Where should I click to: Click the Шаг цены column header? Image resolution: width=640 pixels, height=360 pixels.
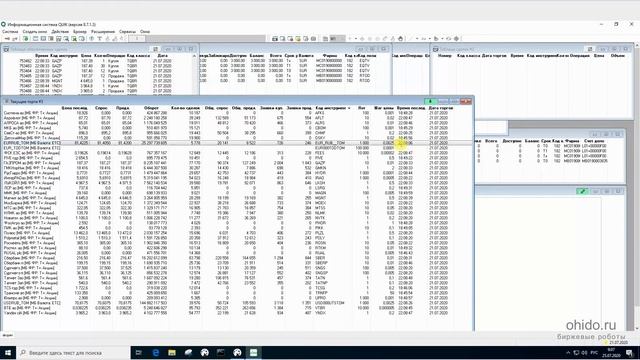click(x=384, y=108)
